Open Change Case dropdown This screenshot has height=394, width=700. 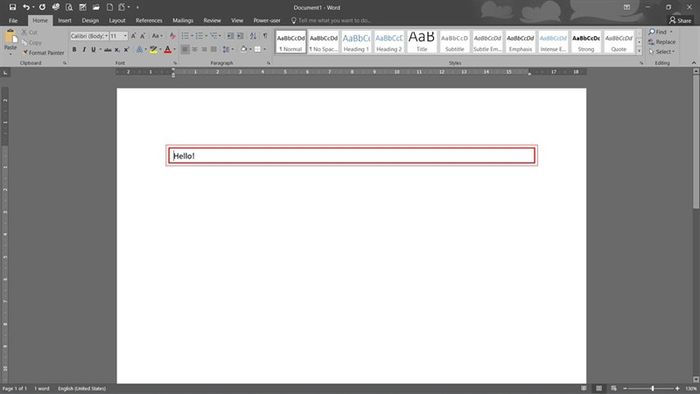[x=157, y=36]
